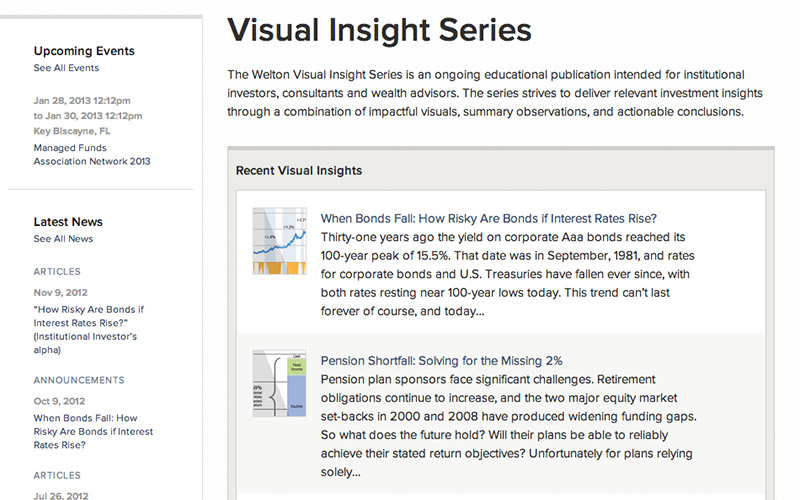This screenshot has width=800, height=500.
Task: Click the Jul 26, 2012 date entry
Action: click(60, 495)
